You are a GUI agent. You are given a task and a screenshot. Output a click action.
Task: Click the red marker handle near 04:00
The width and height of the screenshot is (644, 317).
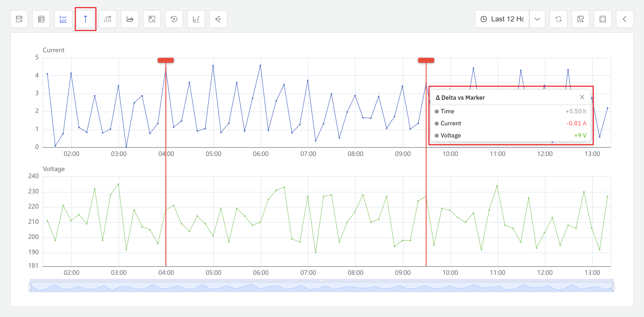(x=166, y=60)
